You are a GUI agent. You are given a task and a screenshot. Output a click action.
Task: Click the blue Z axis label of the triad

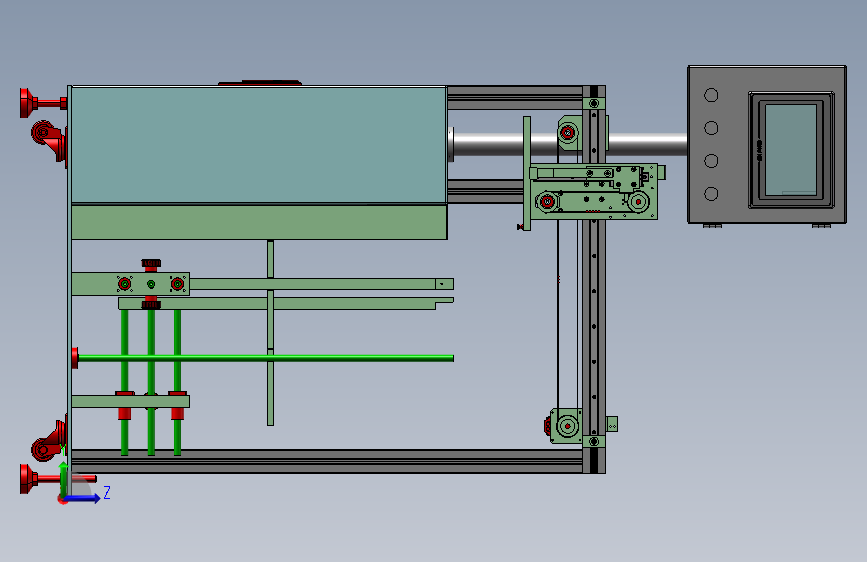pos(107,492)
